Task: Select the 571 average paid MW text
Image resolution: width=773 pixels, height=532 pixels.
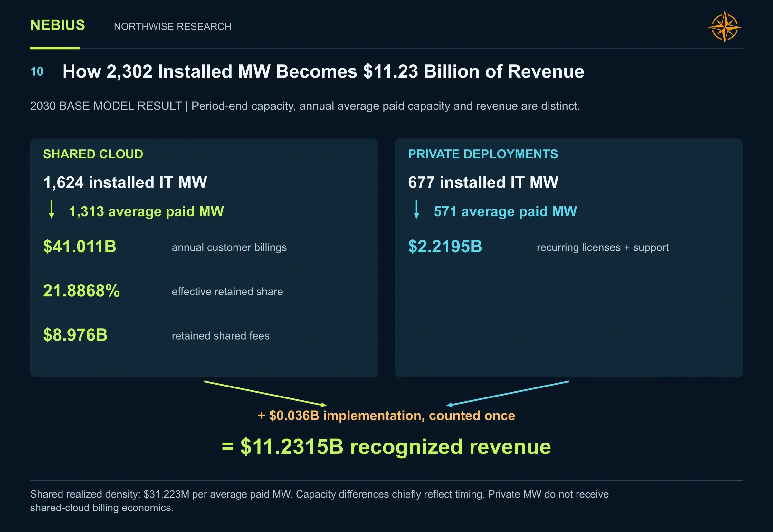Action: [505, 211]
